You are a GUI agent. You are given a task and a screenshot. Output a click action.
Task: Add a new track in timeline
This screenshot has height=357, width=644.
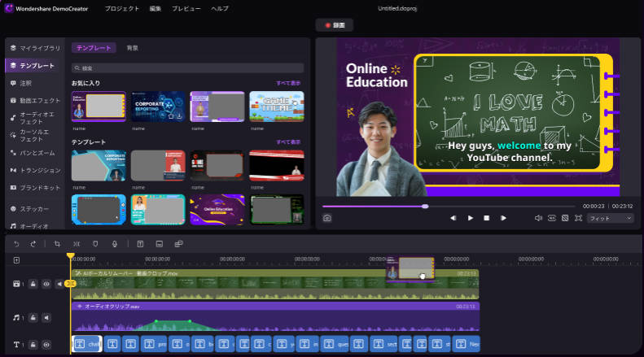click(16, 260)
